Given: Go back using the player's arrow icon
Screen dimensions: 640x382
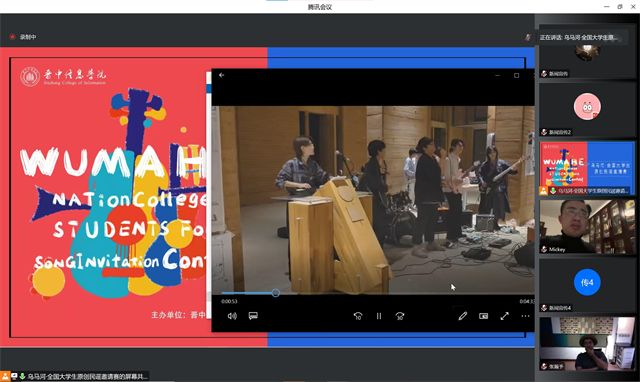Looking at the screenshot, I should tap(222, 75).
